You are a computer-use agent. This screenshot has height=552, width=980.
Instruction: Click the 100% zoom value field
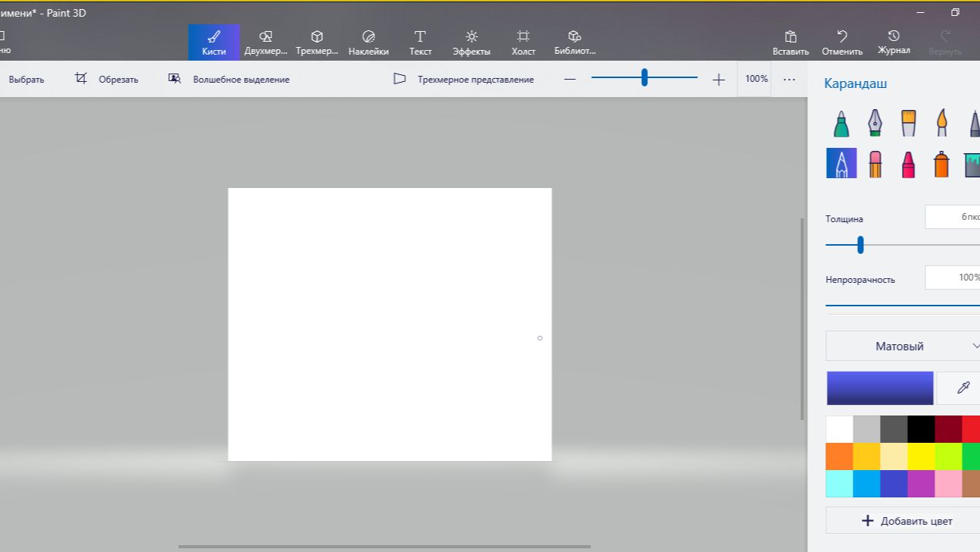coord(756,79)
